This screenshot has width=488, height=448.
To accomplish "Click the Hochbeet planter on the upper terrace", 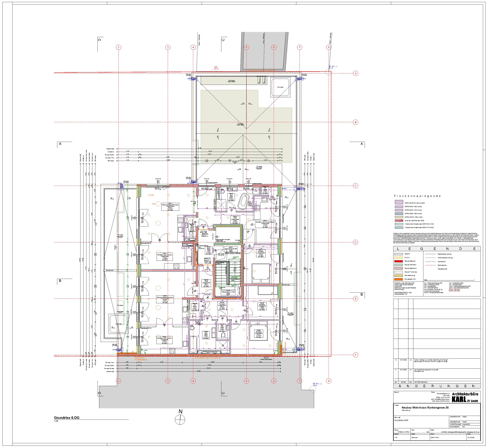I will [x=232, y=81].
